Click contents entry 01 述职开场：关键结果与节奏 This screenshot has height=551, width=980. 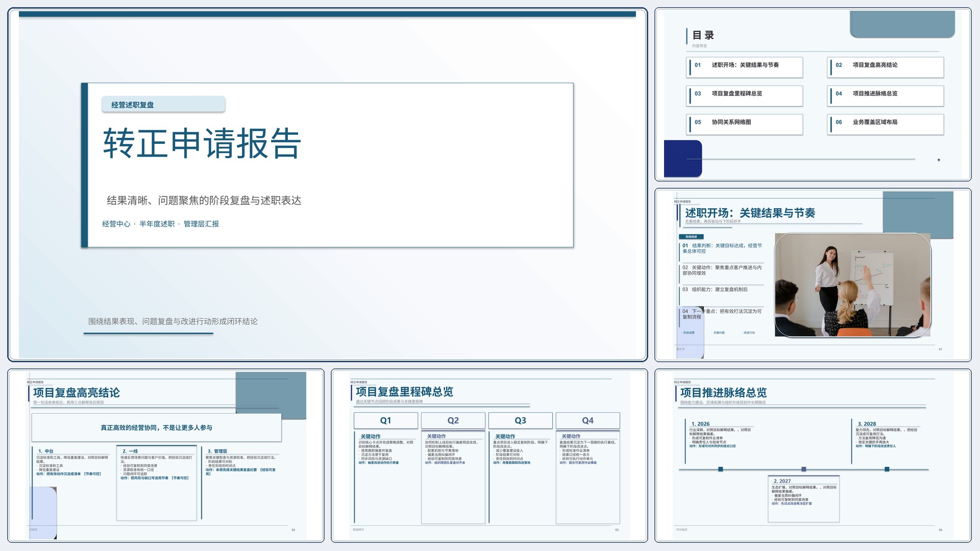(745, 67)
